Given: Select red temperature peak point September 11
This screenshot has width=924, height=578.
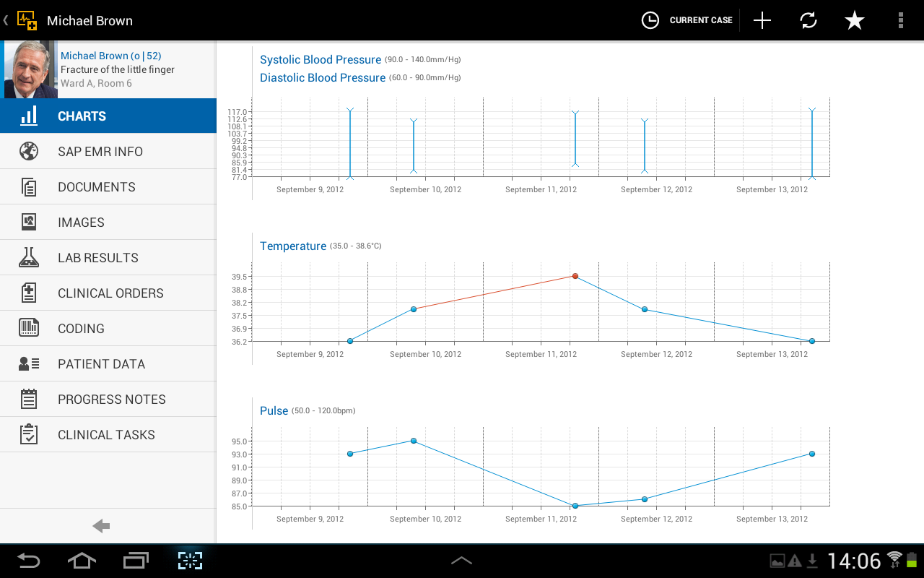Looking at the screenshot, I should pos(575,276).
